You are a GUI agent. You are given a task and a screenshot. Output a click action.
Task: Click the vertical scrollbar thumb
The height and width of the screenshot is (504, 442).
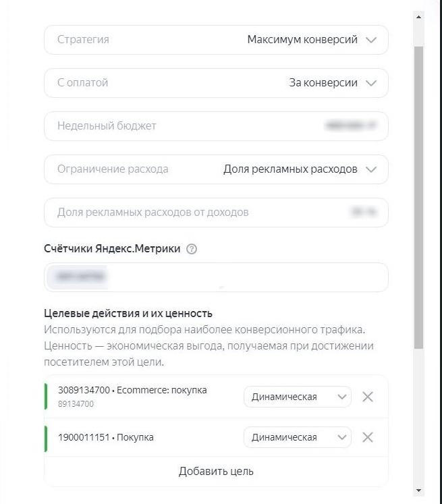tap(419, 196)
